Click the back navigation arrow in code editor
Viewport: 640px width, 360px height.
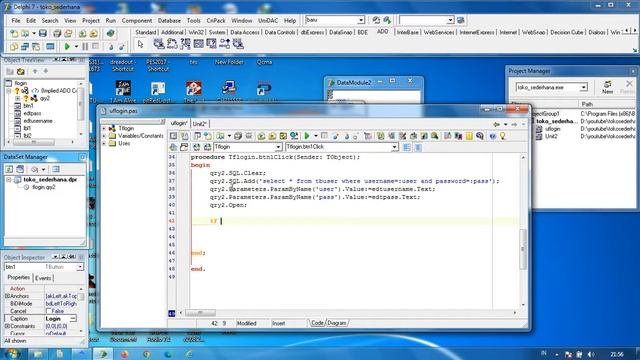coord(496,124)
